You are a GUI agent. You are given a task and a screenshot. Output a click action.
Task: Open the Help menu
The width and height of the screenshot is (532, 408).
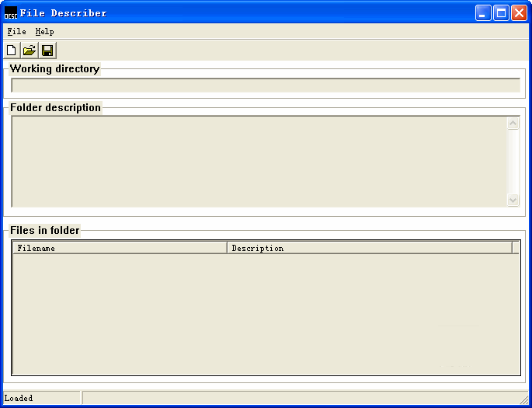(44, 32)
